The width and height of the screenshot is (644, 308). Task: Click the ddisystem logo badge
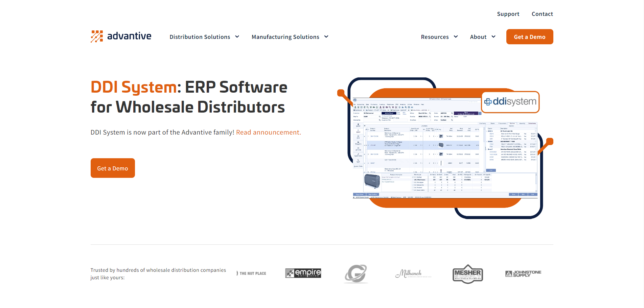coord(510,102)
